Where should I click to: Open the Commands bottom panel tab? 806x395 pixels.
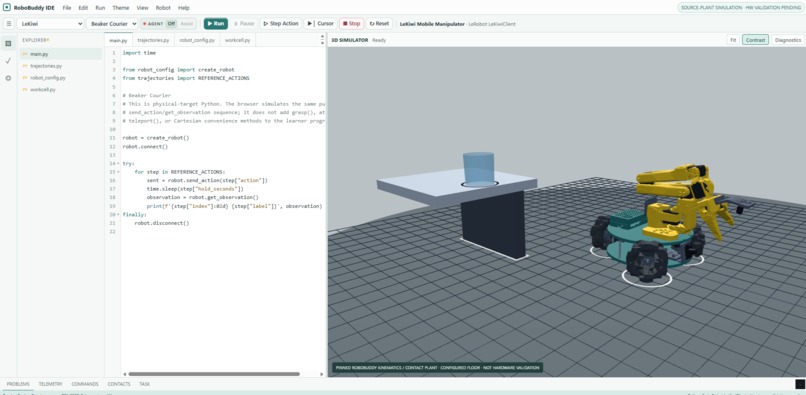click(85, 384)
